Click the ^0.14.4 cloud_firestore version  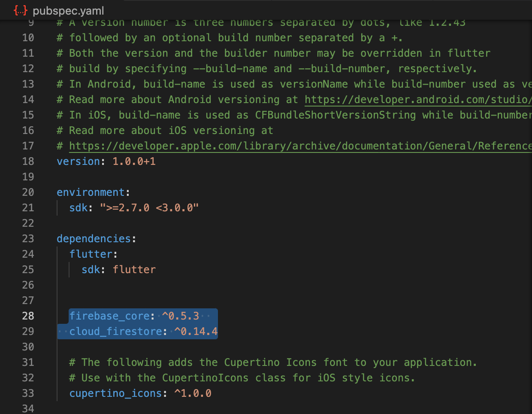(196, 332)
